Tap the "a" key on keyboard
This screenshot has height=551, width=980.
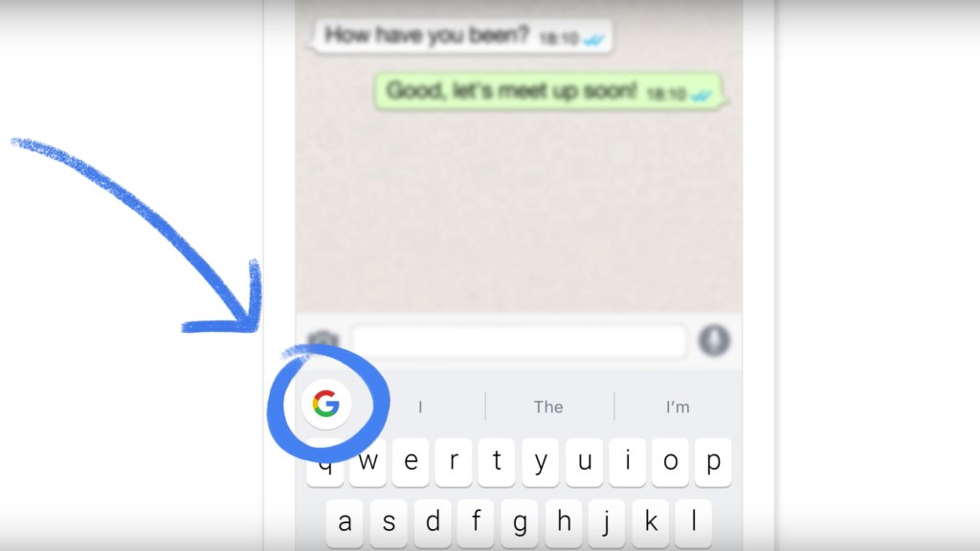pos(345,523)
